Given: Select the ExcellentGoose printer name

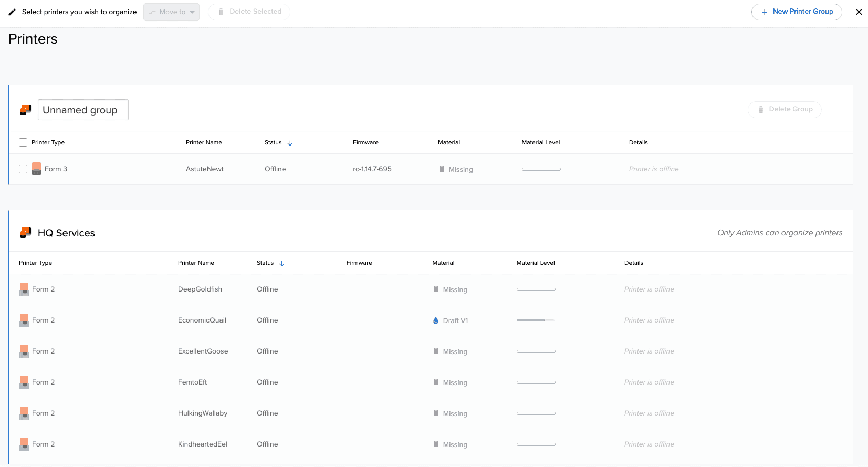Looking at the screenshot, I should [x=203, y=351].
